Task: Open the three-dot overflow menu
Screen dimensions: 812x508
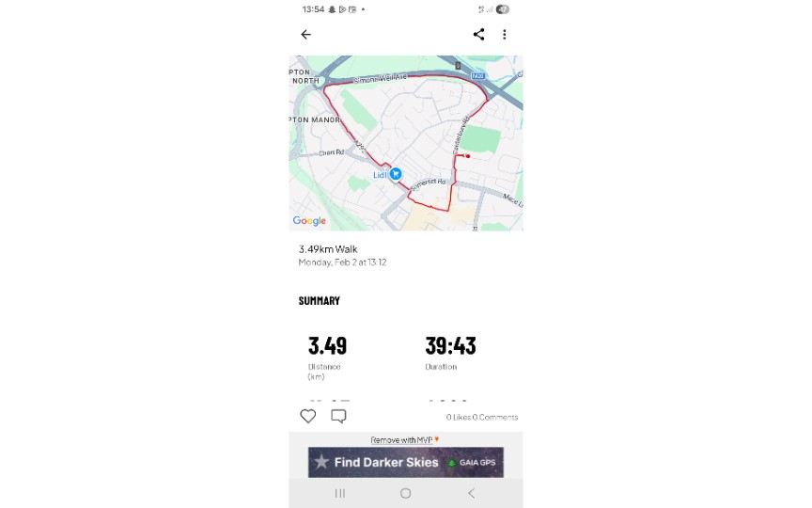Action: (505, 35)
